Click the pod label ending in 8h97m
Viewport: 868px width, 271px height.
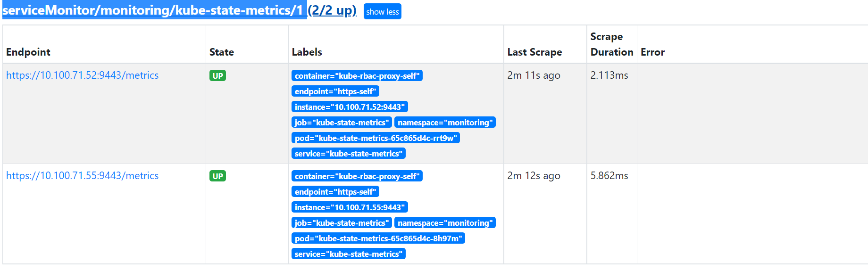378,238
